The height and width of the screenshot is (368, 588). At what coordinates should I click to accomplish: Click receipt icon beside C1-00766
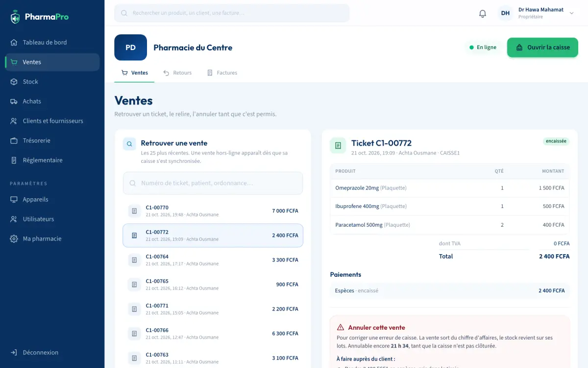coord(134,334)
